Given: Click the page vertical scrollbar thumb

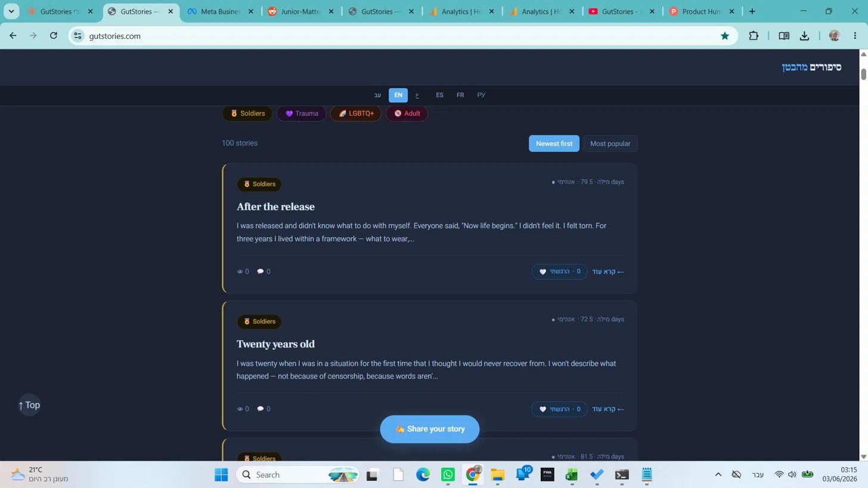Looking at the screenshot, I should 863,74.
